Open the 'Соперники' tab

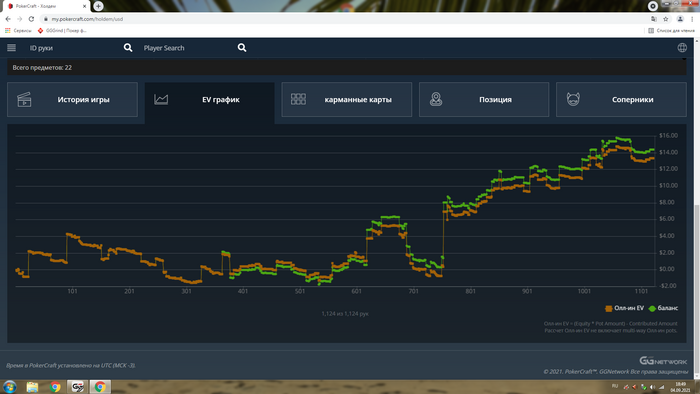[x=621, y=100]
